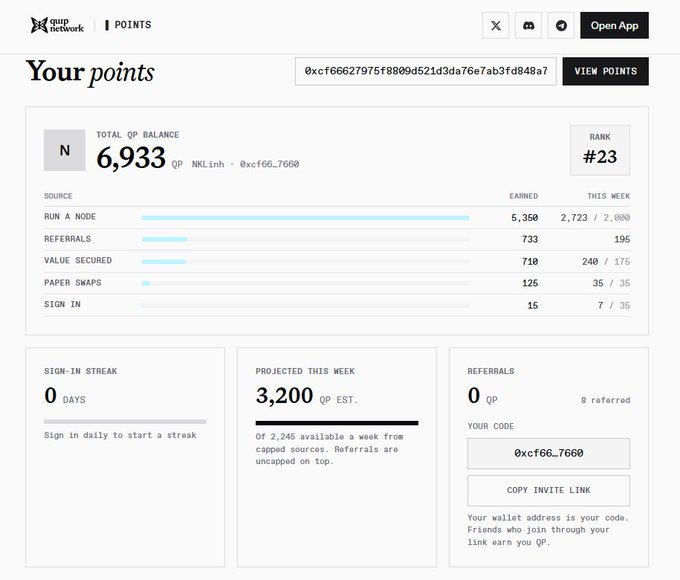Click the sign-in streak progress bar
Screen dimensions: 680x580
[x=125, y=422]
